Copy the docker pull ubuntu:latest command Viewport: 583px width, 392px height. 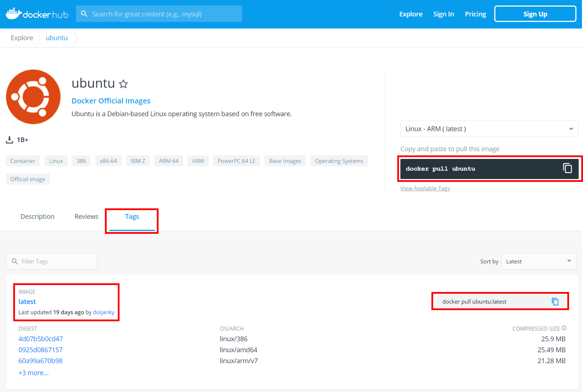pyautogui.click(x=555, y=301)
